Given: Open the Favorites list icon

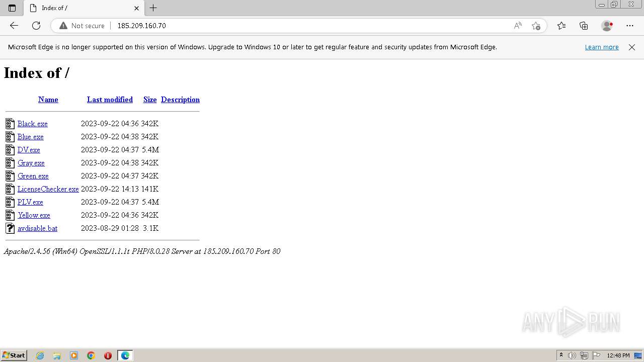Looking at the screenshot, I should pyautogui.click(x=561, y=26).
